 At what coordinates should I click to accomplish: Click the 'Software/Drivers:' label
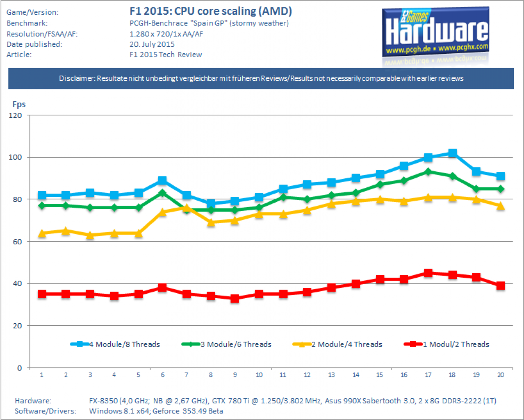(46, 411)
